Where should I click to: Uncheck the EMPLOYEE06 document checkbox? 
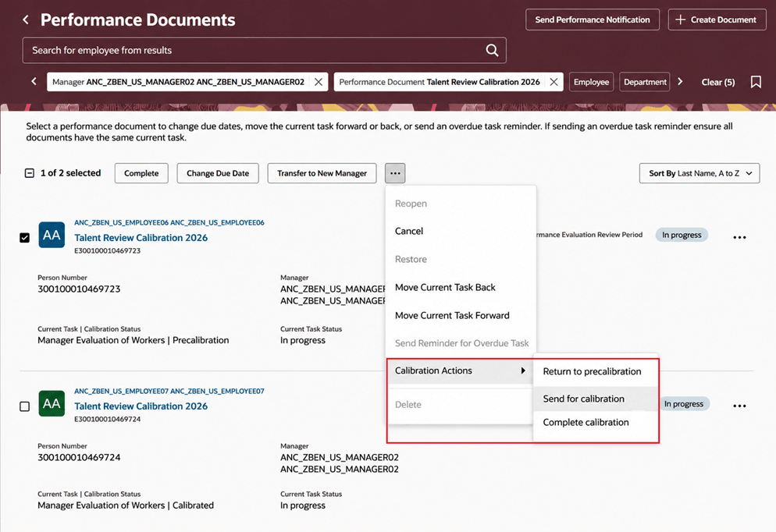pyautogui.click(x=25, y=238)
